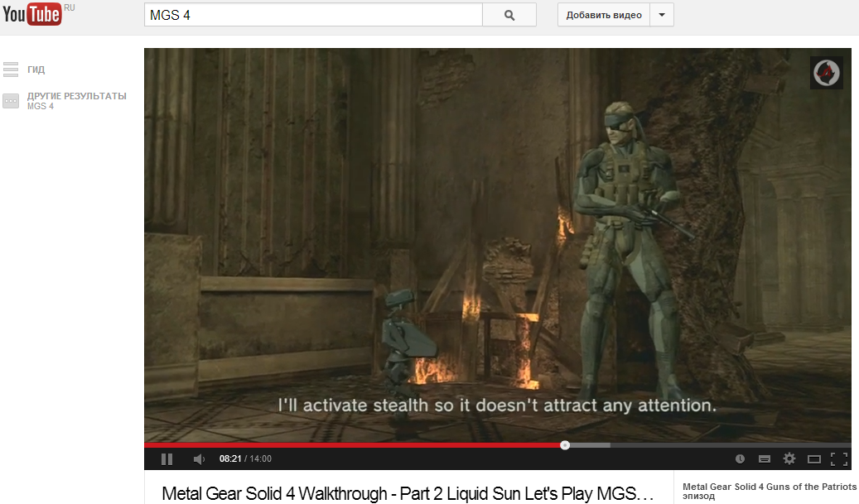Click the video frame to pause

[498, 245]
